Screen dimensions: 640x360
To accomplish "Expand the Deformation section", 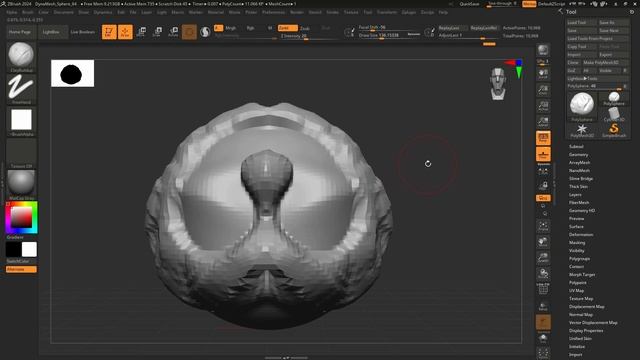I will click(x=581, y=235).
